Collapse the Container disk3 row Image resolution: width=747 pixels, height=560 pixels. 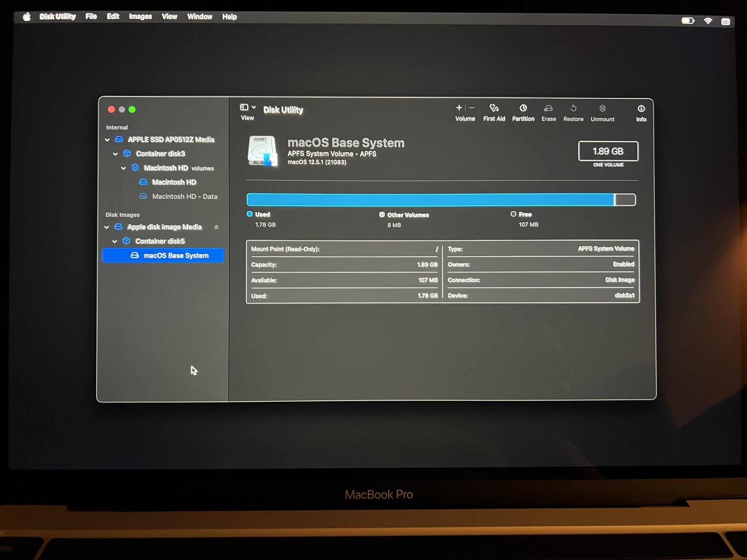[x=115, y=154]
